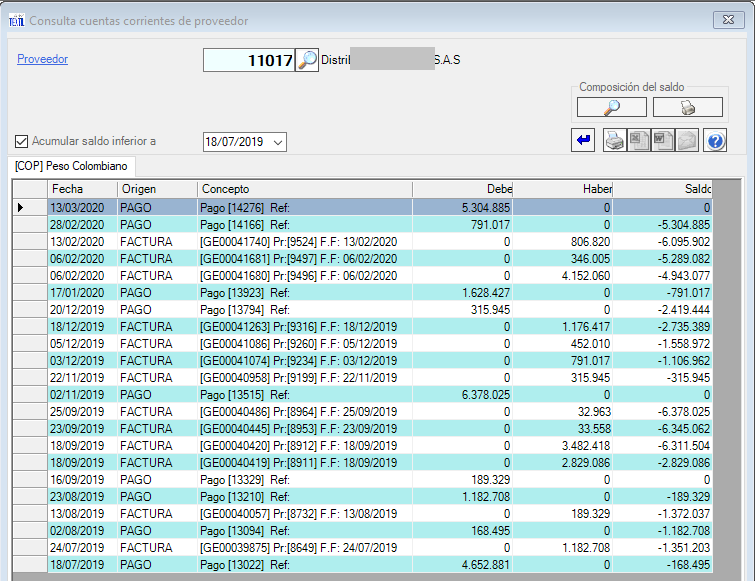
Task: Toggle 'Acumular saldo inferior a' checkbox
Action: [x=22, y=142]
